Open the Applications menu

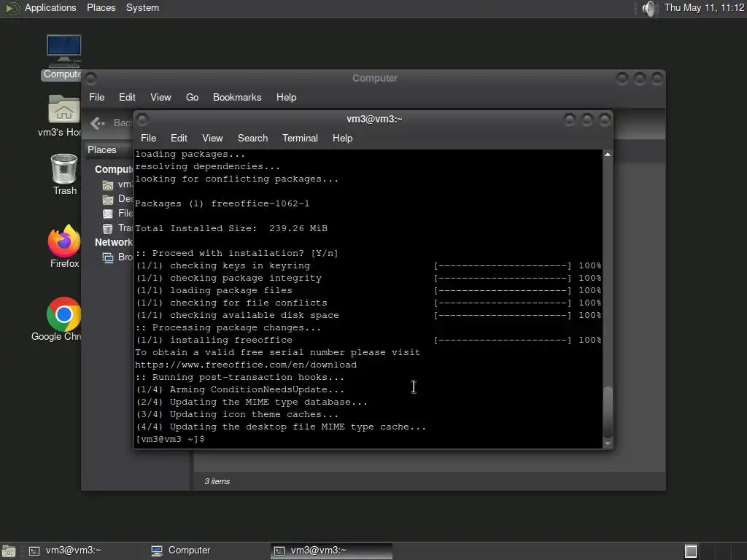point(50,7)
